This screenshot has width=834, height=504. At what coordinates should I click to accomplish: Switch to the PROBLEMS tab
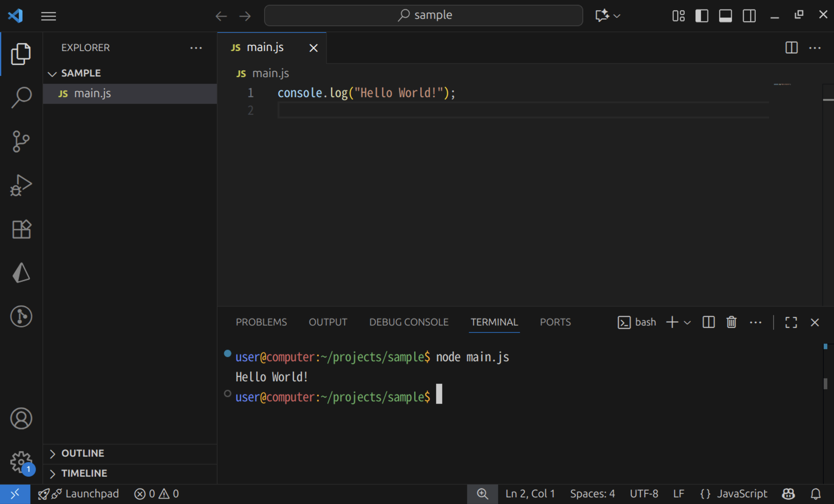[261, 322]
